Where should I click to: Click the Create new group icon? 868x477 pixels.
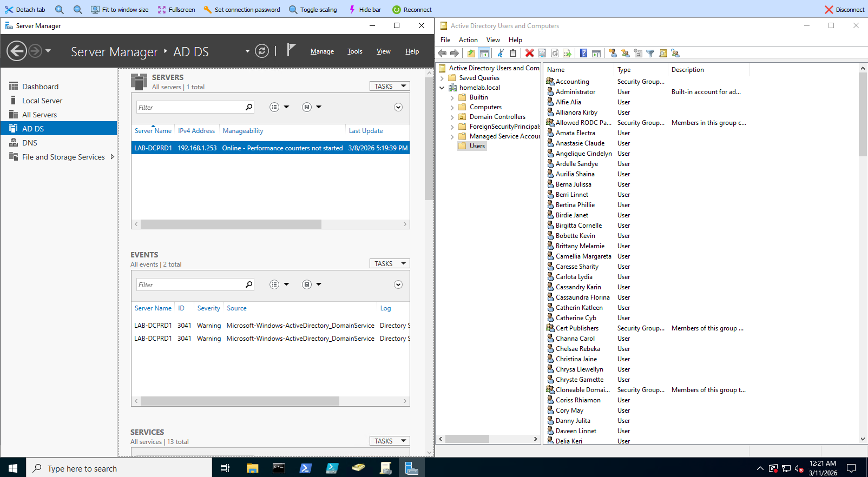point(626,53)
